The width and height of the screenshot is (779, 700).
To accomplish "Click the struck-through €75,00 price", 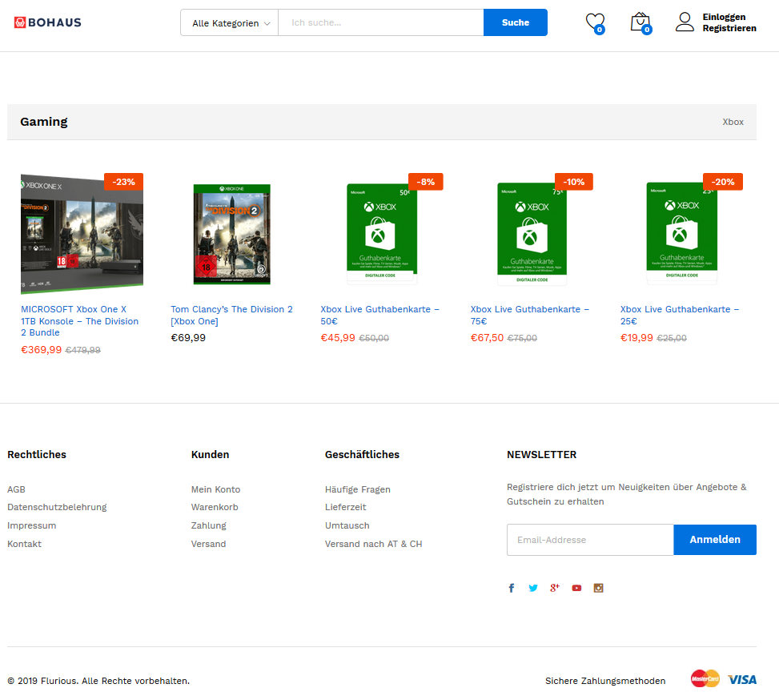I will (522, 338).
